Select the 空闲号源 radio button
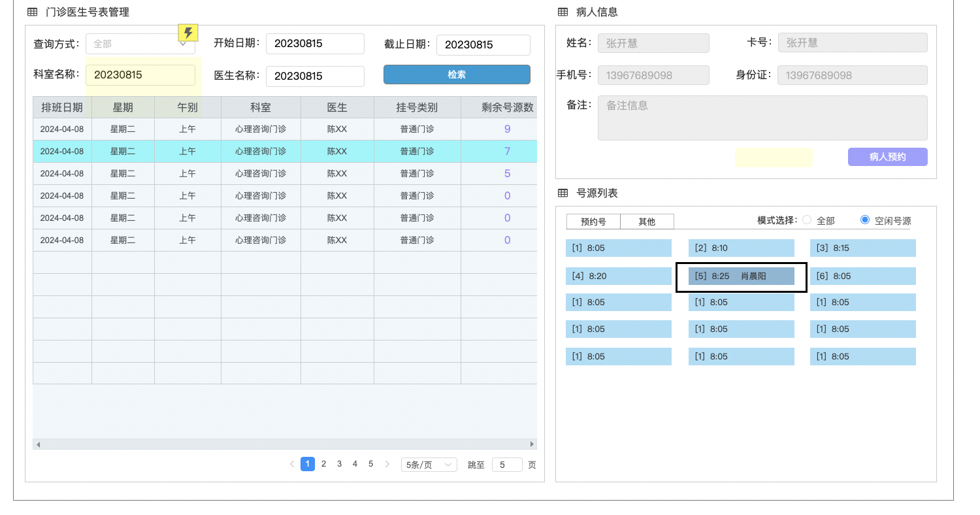Viewport: 980px width, 515px height. click(865, 220)
